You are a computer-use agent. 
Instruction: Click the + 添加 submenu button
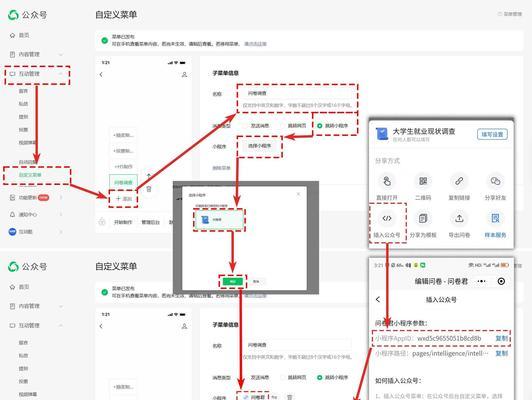[124, 198]
